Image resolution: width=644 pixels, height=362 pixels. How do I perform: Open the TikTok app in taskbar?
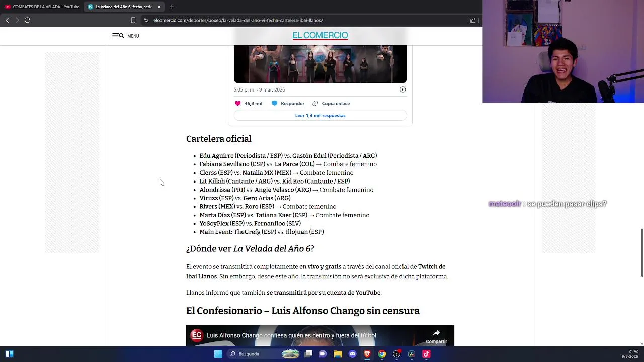click(426, 354)
